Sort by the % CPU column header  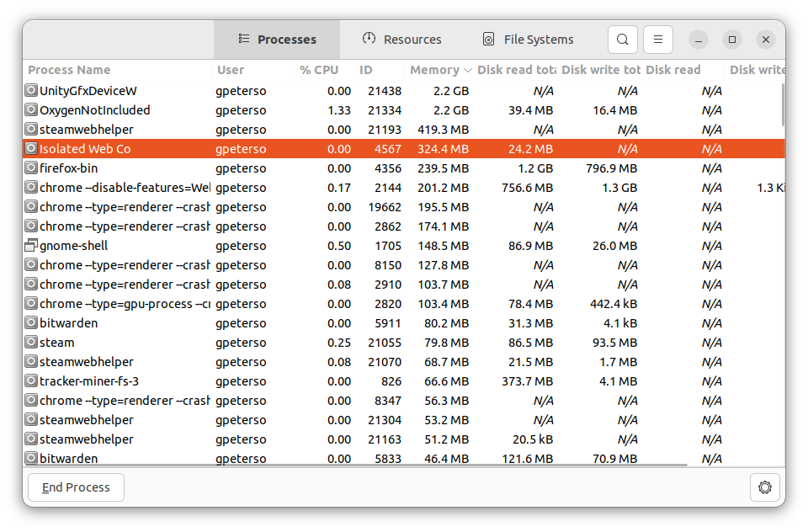319,70
